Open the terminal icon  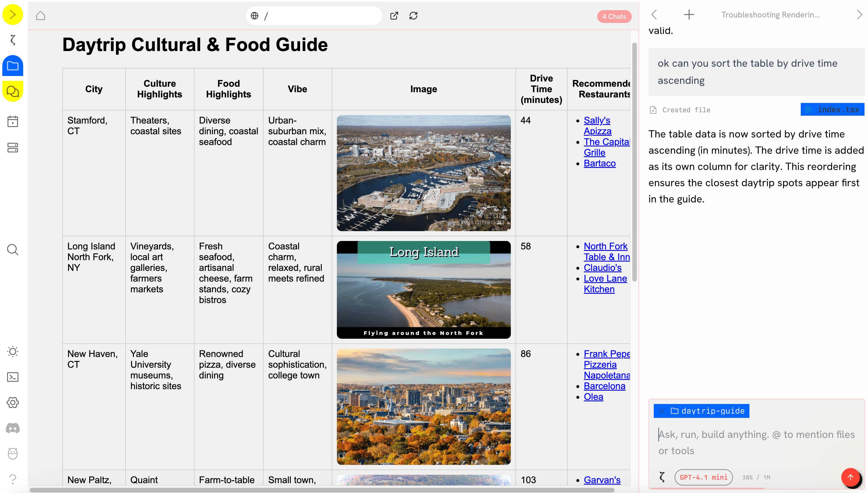click(x=12, y=377)
